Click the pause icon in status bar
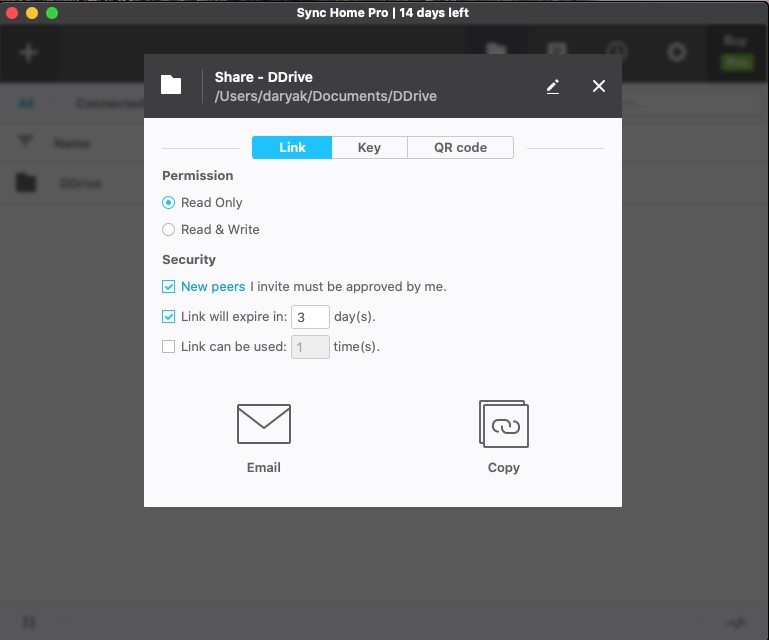 tap(29, 622)
